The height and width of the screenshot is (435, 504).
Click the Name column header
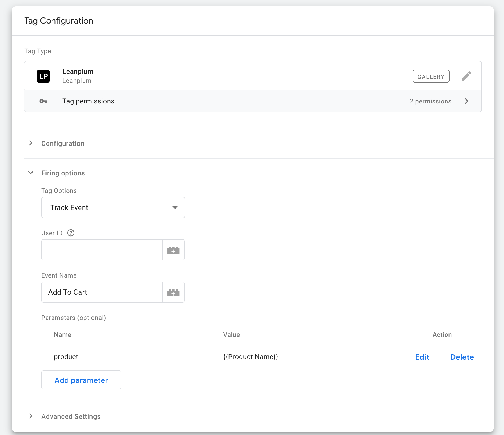click(x=63, y=335)
